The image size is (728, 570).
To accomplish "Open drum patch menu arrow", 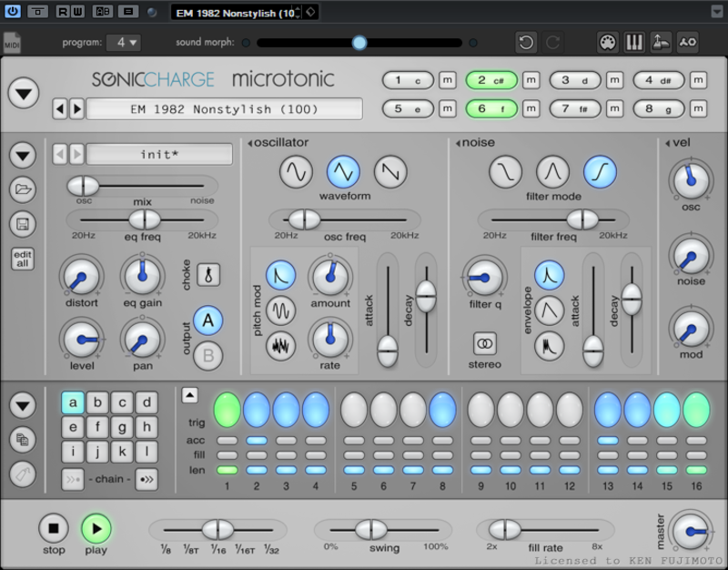I will 23,155.
